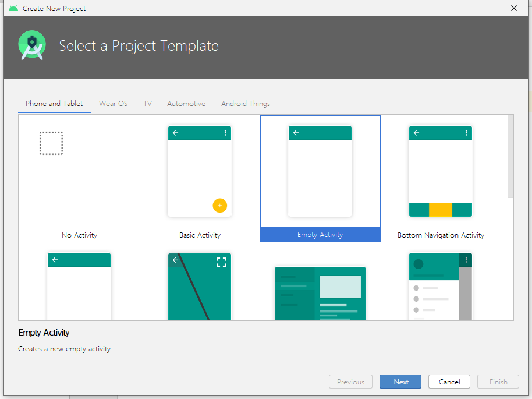The width and height of the screenshot is (532, 399).
Task: Close the Create New Project dialog
Action: click(514, 8)
